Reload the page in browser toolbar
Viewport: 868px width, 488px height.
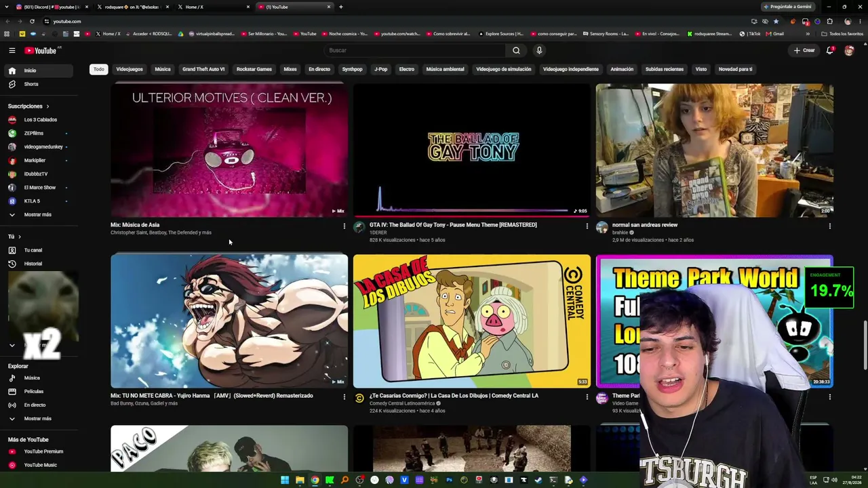(x=32, y=21)
